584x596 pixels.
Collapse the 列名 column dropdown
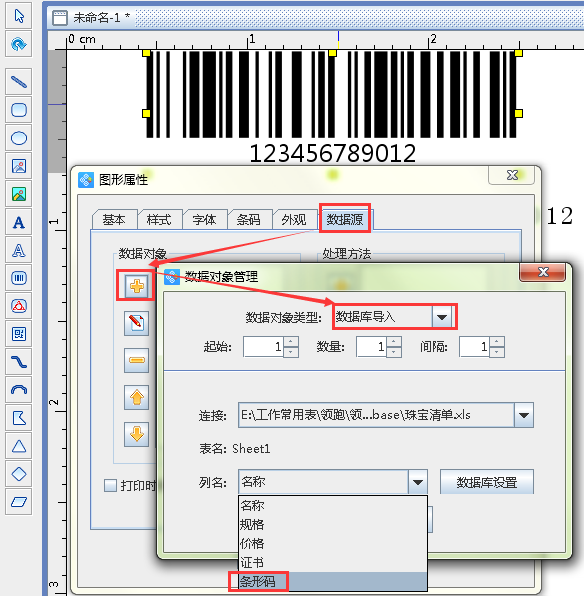click(x=418, y=482)
